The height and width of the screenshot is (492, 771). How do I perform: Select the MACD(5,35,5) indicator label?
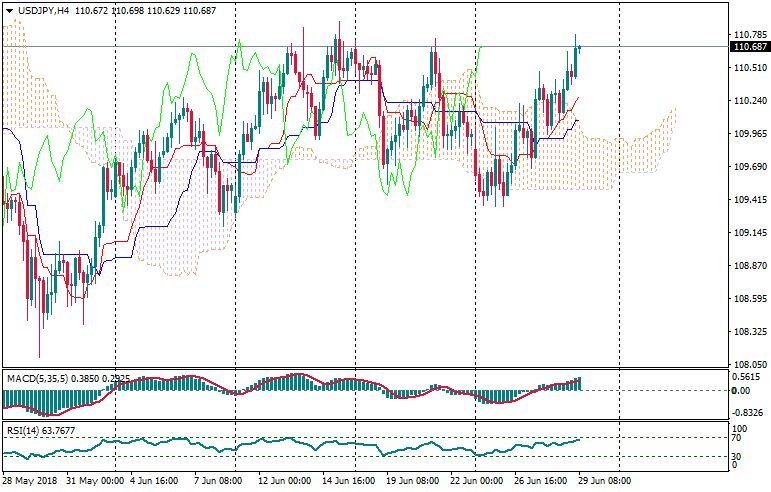click(39, 379)
